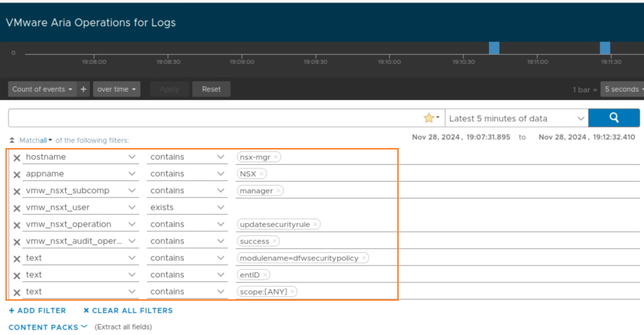Open the Count of events dropdown
Image resolution: width=644 pixels, height=335 pixels.
42,89
